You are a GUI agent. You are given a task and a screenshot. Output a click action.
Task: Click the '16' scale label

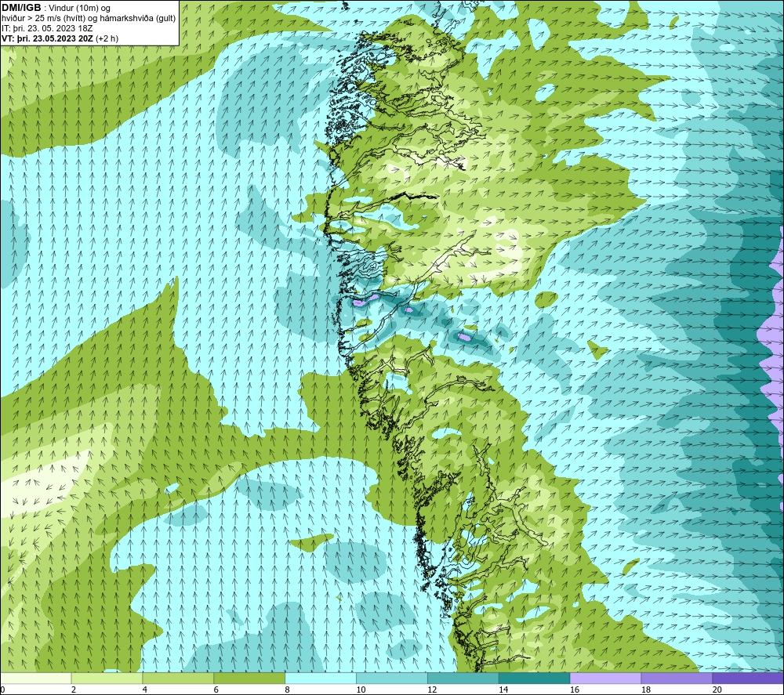point(575,690)
